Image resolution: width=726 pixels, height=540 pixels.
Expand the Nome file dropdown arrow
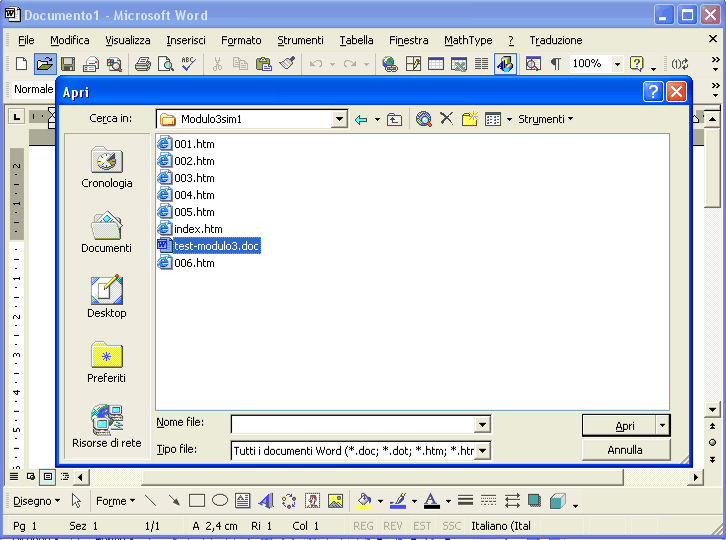482,424
